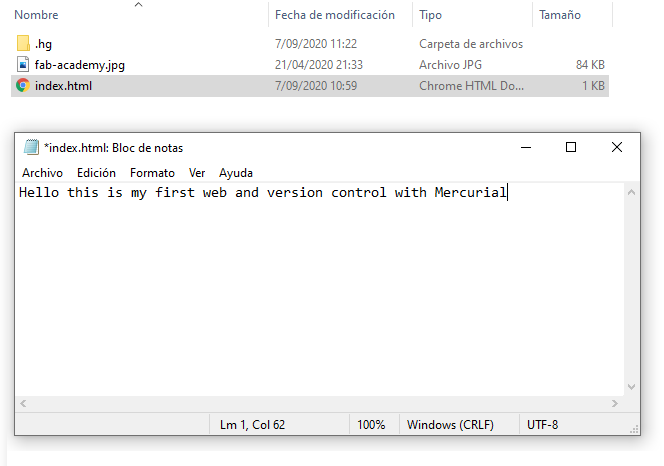Image resolution: width=664 pixels, height=466 pixels.
Task: Open the Edición menu
Action: click(96, 173)
